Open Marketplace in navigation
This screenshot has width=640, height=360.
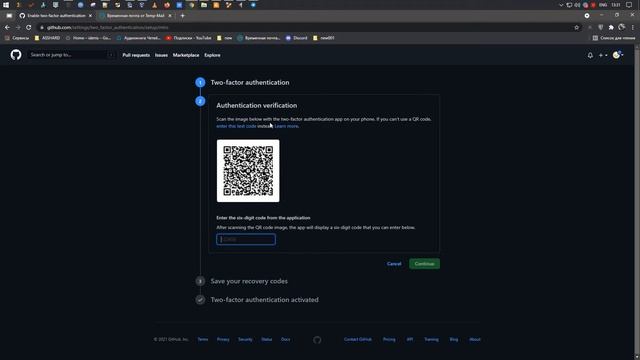click(186, 55)
